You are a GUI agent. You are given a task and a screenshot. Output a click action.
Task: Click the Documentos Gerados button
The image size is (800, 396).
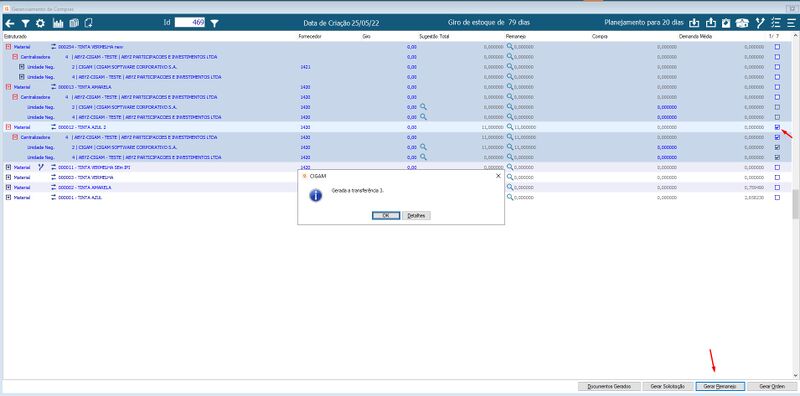point(609,386)
